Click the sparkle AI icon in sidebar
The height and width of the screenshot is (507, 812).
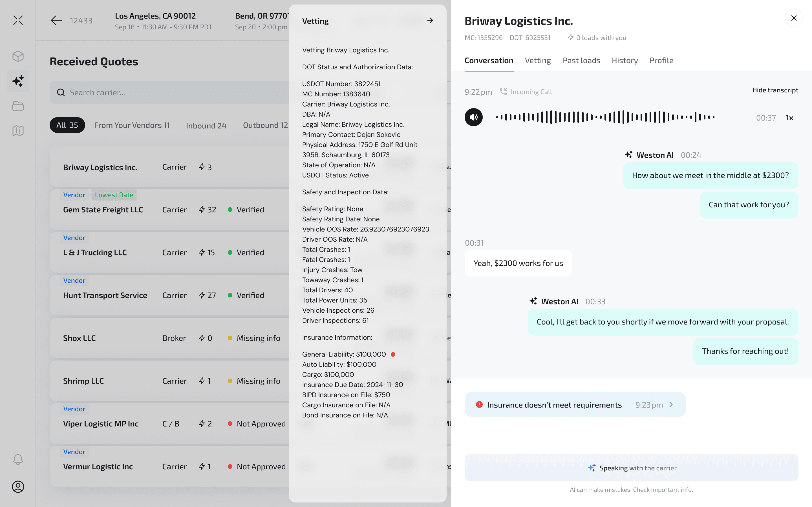pyautogui.click(x=18, y=81)
